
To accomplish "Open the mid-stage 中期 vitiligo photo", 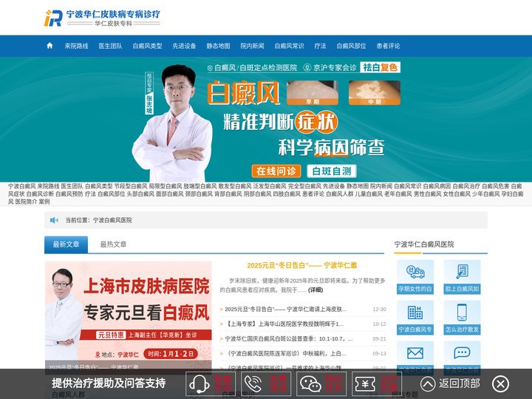I will 374,92.
